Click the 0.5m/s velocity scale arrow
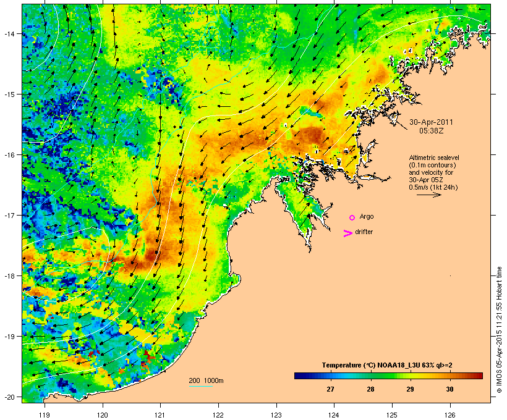507x420 pixels. pyautogui.click(x=428, y=195)
